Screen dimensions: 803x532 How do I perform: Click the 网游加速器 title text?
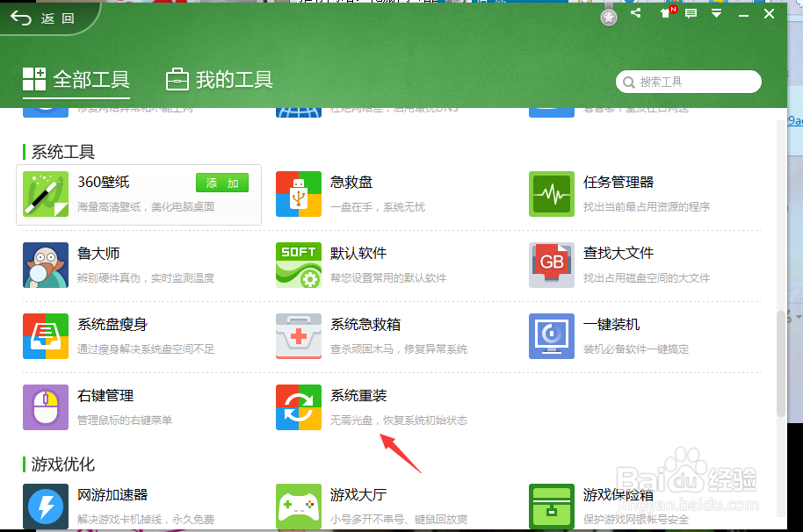pyautogui.click(x=112, y=494)
